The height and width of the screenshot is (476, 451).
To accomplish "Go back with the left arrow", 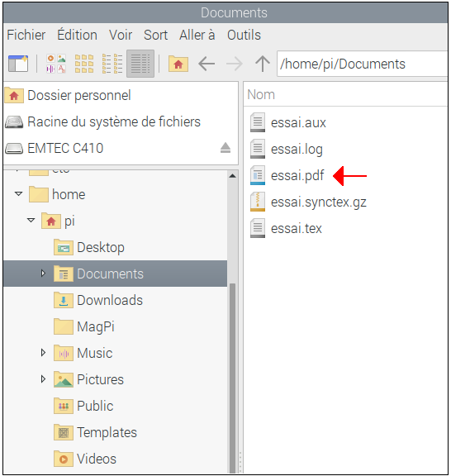I will 207,64.
